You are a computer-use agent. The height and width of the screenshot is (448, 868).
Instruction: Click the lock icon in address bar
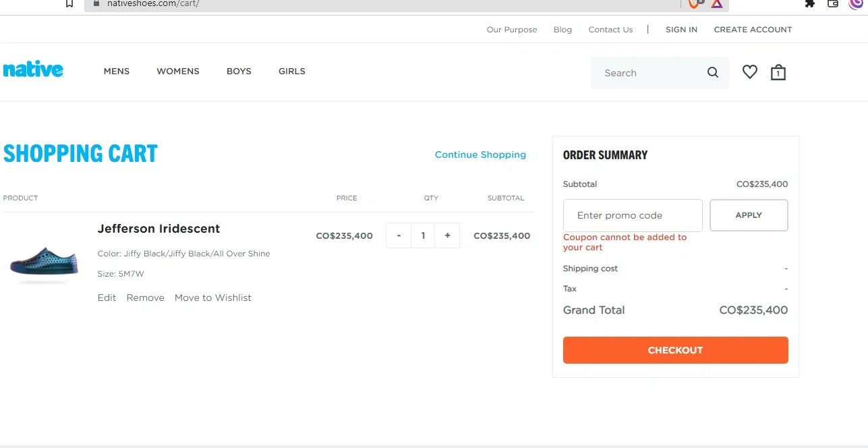pyautogui.click(x=96, y=3)
